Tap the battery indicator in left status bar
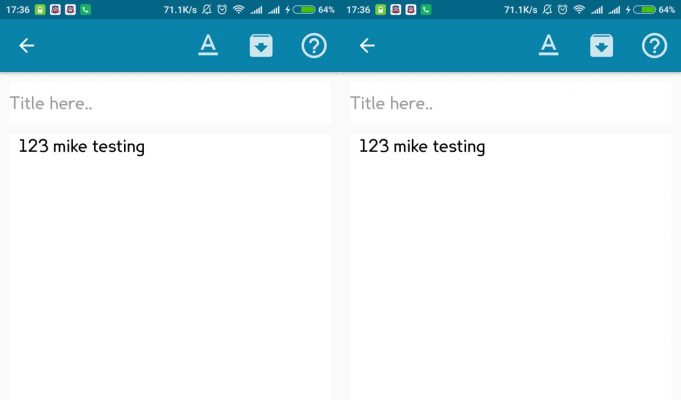The width and height of the screenshot is (681, 400). 304,10
